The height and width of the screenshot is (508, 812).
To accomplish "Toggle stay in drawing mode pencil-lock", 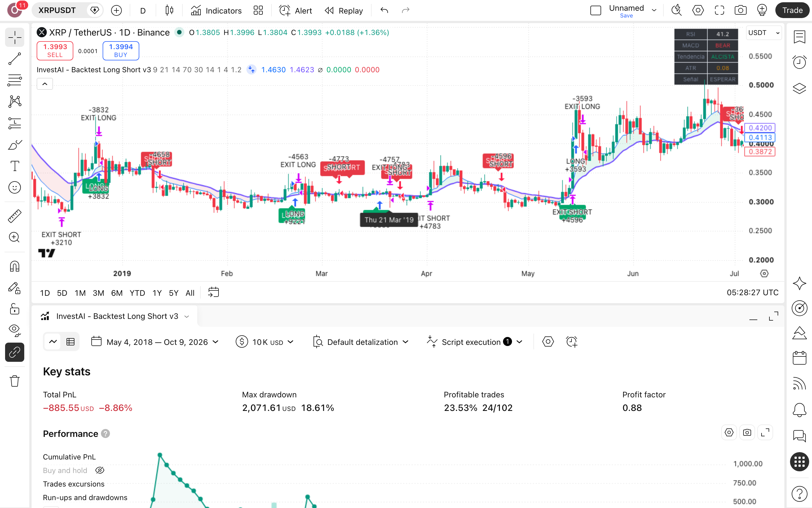I will point(14,288).
